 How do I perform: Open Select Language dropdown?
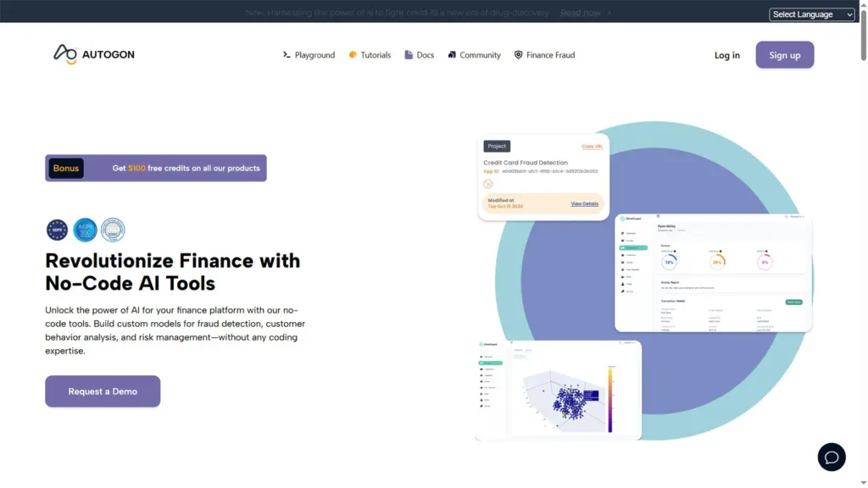click(811, 14)
